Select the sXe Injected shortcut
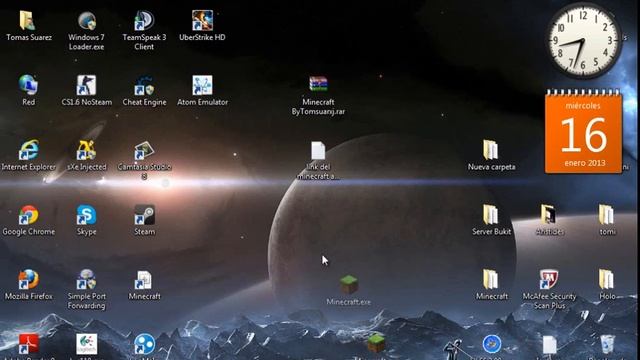 tap(87, 150)
